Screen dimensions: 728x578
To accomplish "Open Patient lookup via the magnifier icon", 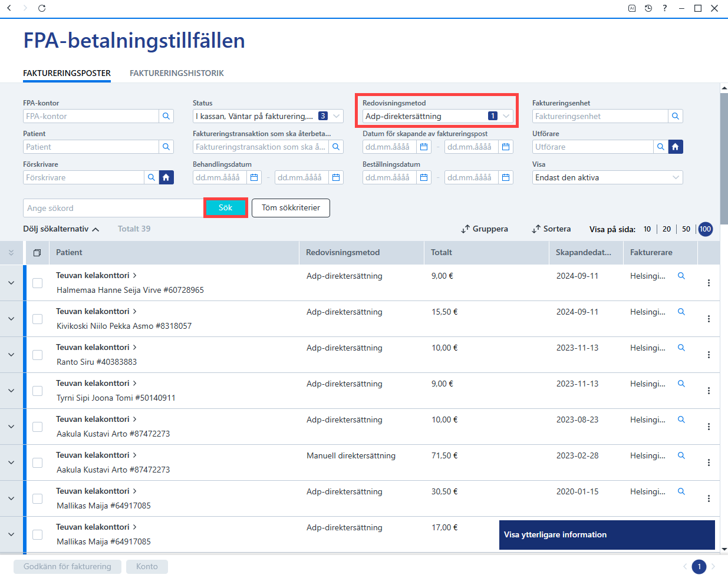I will click(x=166, y=147).
